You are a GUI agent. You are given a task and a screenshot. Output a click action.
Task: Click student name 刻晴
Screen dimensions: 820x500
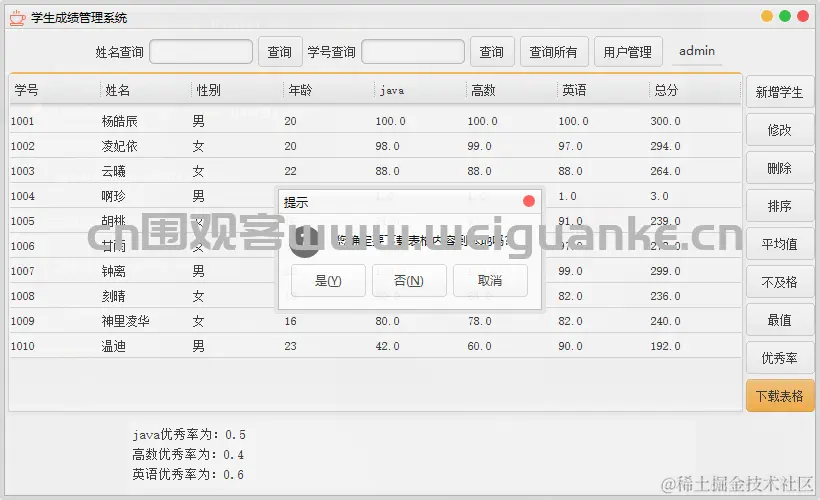pyautogui.click(x=113, y=296)
